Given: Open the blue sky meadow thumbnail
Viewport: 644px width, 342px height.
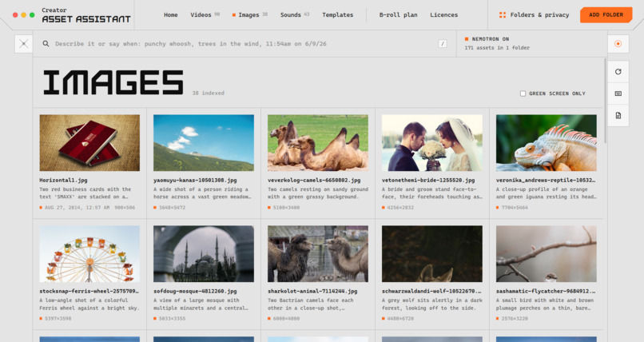Looking at the screenshot, I should [204, 142].
